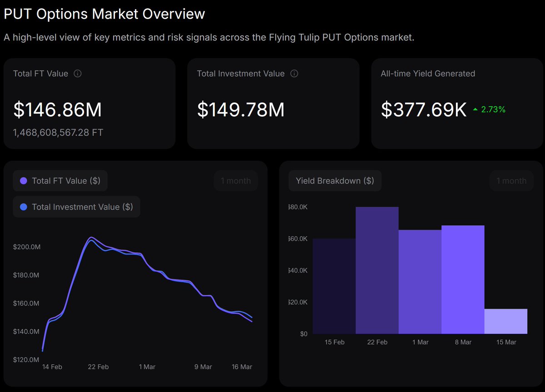Viewport: 545px width, 392px height.
Task: Select the purple Total FT Value swatch
Action: [24, 181]
